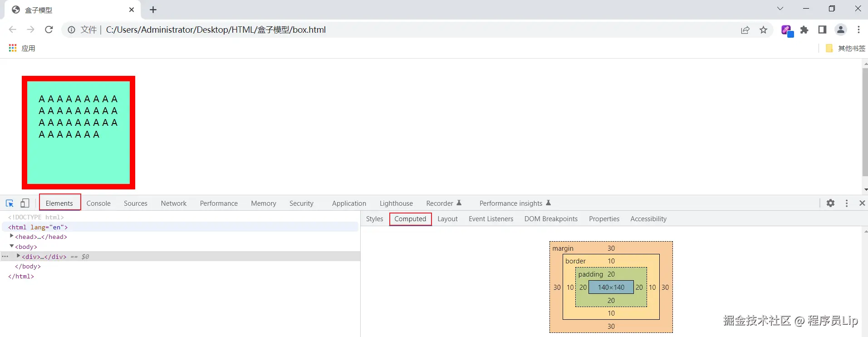Open the Performance panel
The height and width of the screenshot is (337, 868).
click(x=219, y=203)
